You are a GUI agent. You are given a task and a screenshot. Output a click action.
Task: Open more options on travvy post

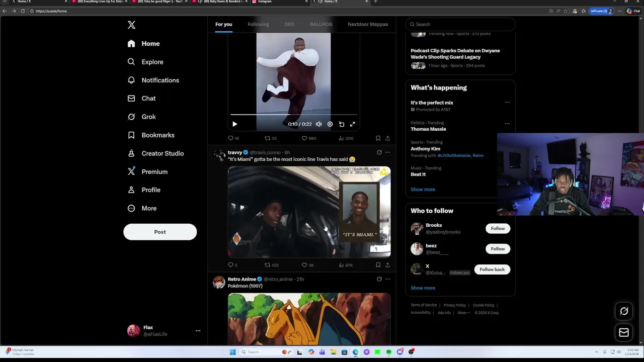click(x=387, y=152)
